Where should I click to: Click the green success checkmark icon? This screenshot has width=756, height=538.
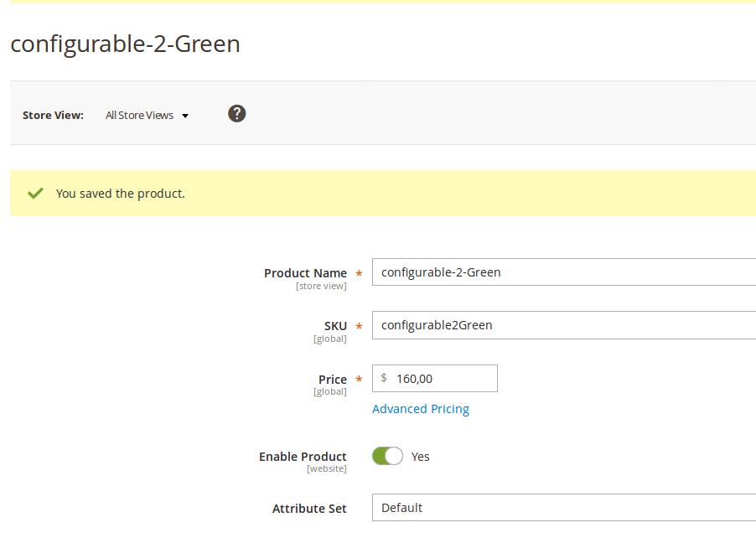tap(35, 194)
